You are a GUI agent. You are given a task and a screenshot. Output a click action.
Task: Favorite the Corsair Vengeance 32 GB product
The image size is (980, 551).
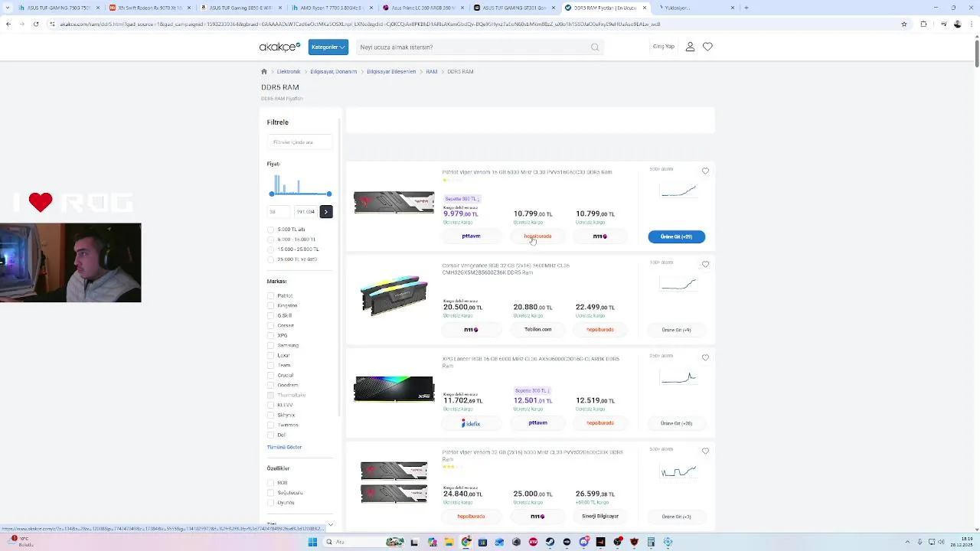pos(705,265)
